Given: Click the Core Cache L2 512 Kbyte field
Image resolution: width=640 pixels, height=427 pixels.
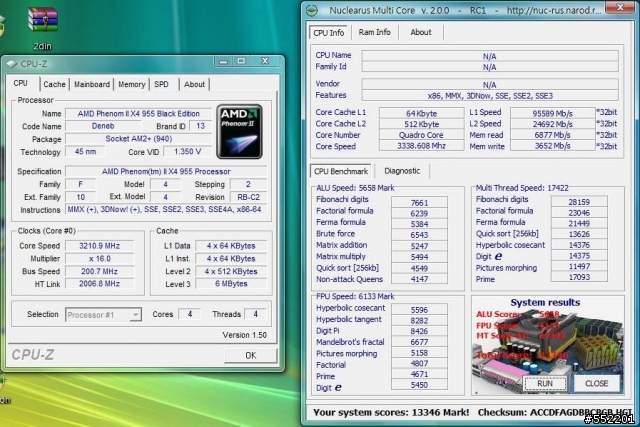Looking at the screenshot, I should [421, 124].
